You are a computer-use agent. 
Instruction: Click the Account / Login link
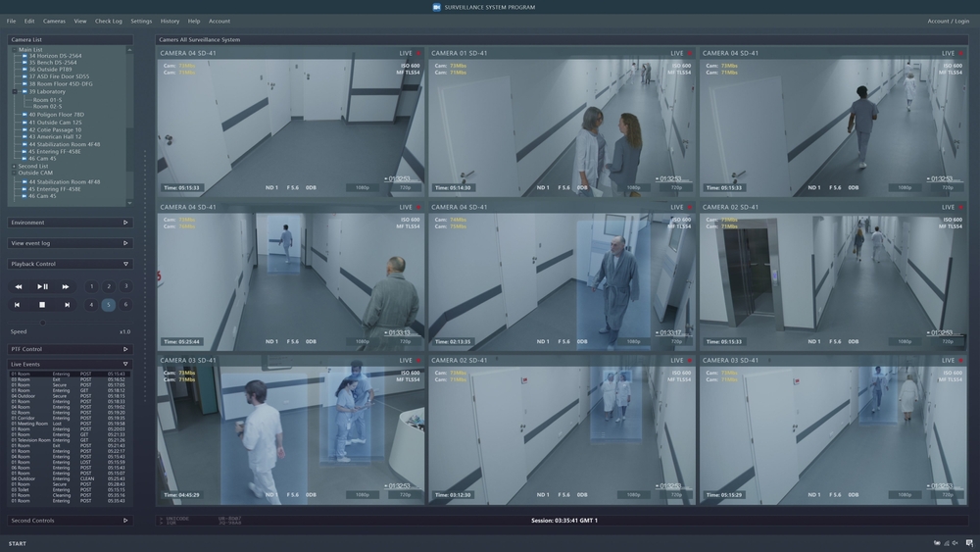point(948,21)
